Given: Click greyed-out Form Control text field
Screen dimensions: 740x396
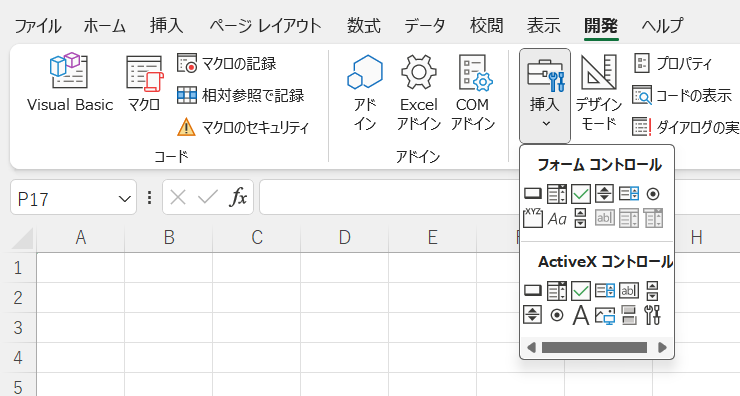Looking at the screenshot, I should [605, 218].
